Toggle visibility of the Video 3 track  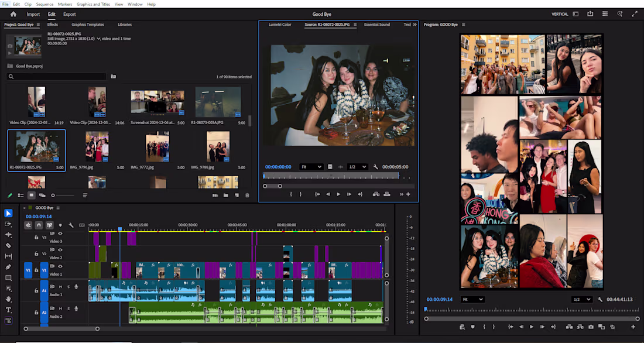point(60,234)
